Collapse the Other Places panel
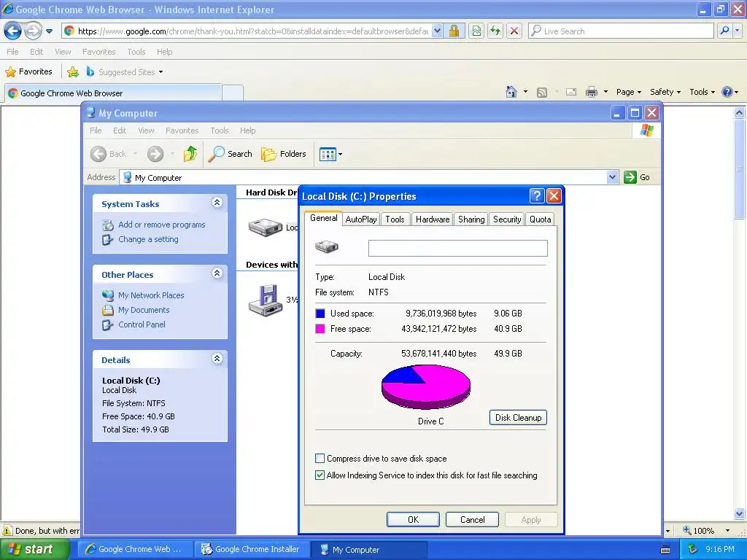 217,273
